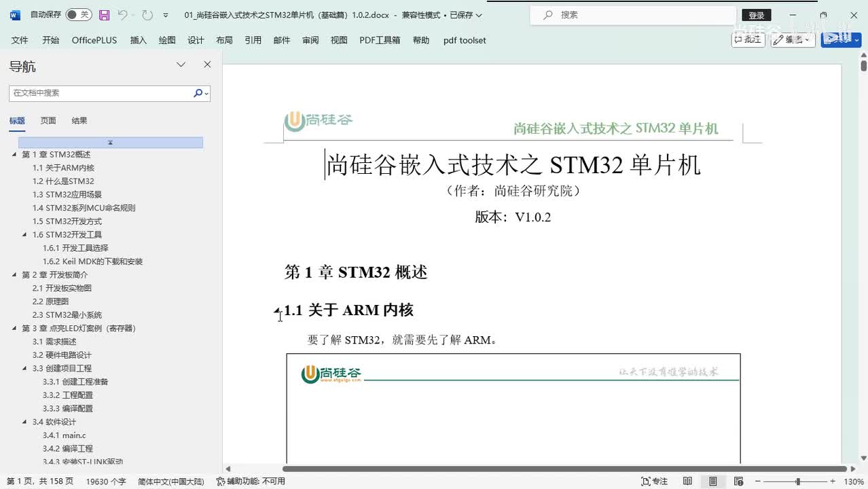Open the 引用 ribbon tab
868x489 pixels.
253,40
